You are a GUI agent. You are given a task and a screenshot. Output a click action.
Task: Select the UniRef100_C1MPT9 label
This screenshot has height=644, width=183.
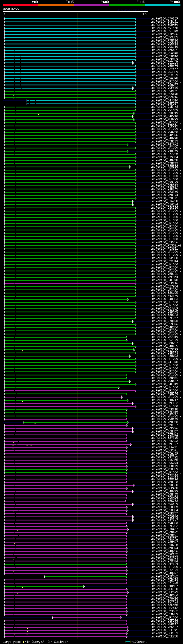tap(164, 113)
